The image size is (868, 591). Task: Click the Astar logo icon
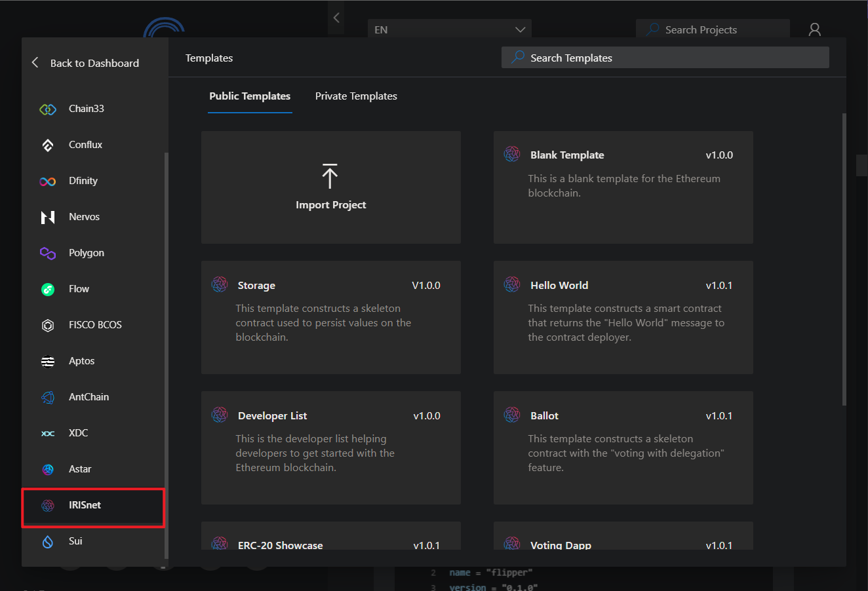click(48, 470)
